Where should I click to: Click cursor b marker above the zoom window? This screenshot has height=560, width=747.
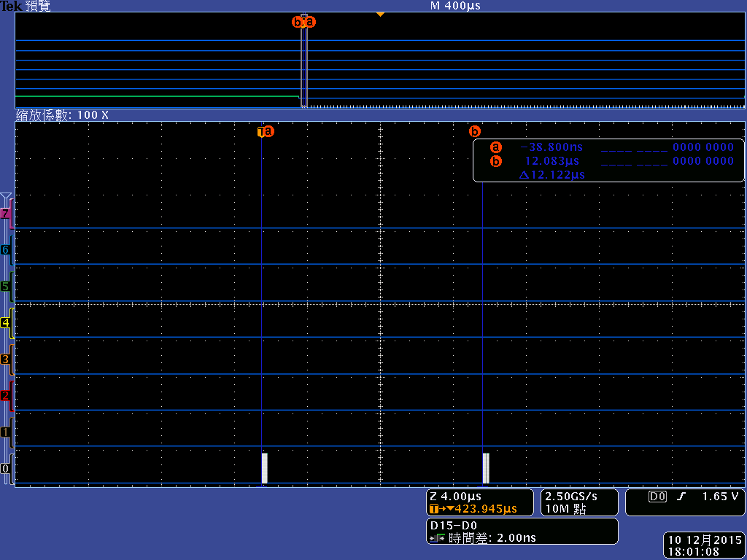(476, 132)
